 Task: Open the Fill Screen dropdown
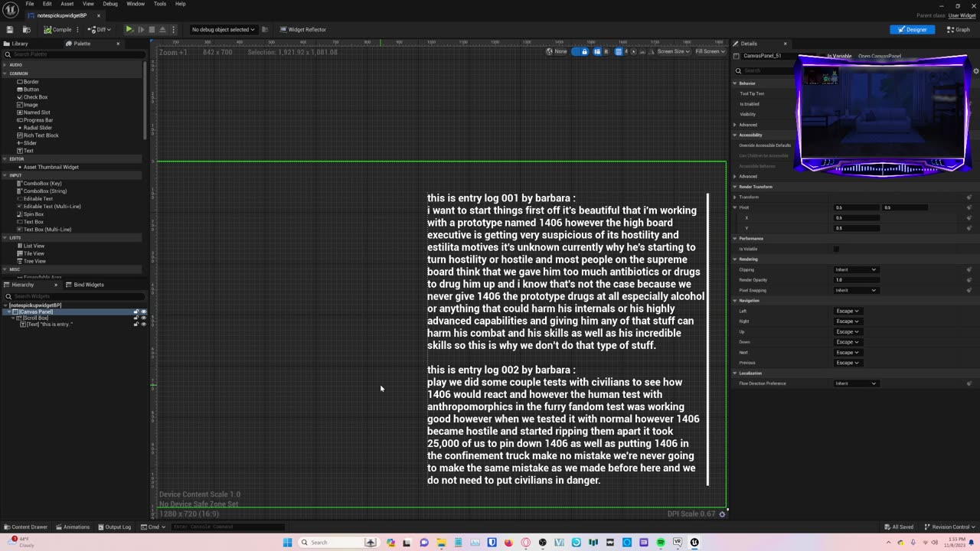click(x=710, y=51)
